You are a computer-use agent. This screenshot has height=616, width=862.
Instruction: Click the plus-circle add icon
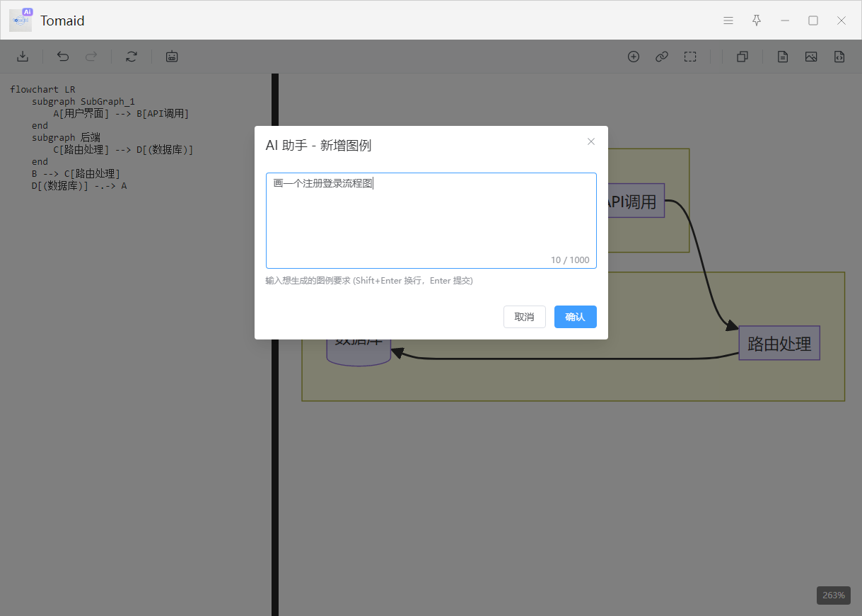[634, 57]
